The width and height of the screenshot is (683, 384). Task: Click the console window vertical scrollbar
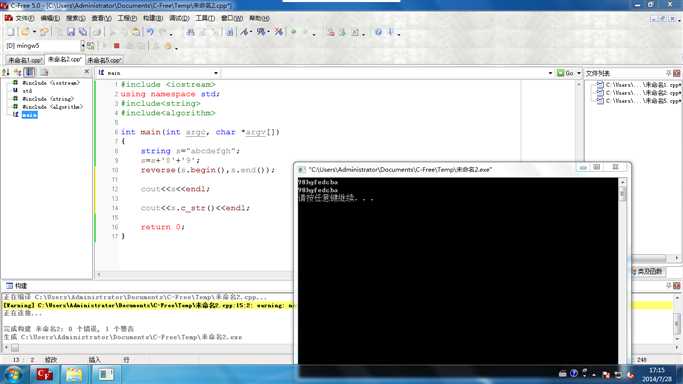[x=622, y=270]
